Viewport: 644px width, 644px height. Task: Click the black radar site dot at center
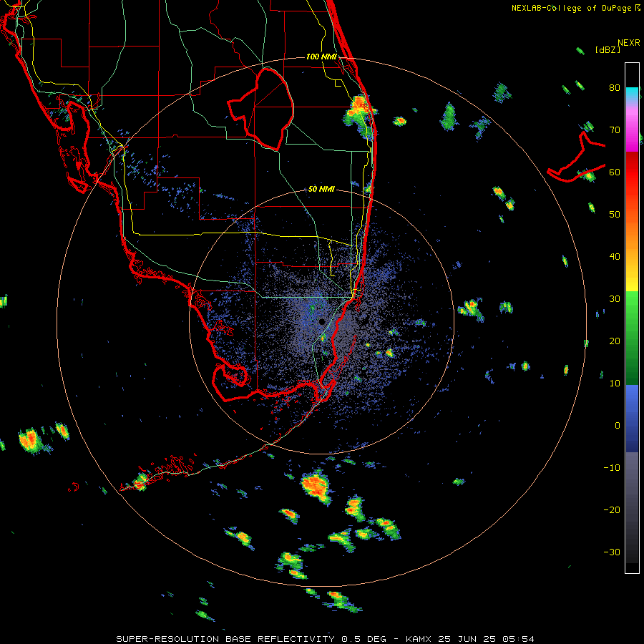coord(321,321)
